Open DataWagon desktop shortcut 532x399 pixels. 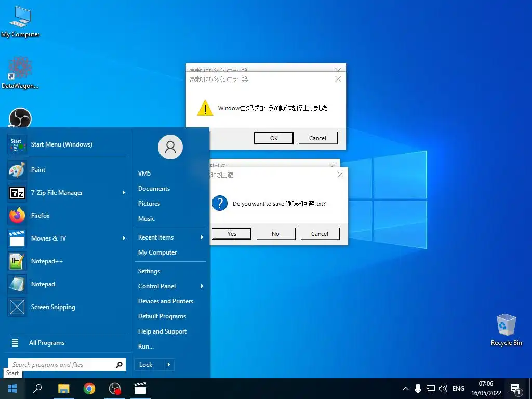coord(20,73)
